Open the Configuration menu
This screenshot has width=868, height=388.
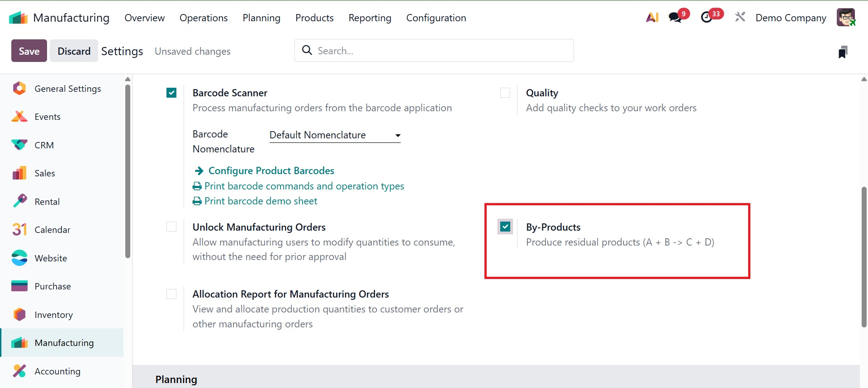(x=436, y=18)
